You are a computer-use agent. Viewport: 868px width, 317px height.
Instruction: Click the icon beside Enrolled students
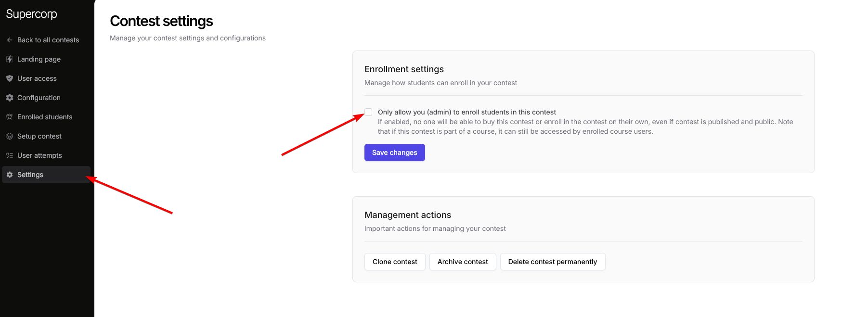click(10, 117)
